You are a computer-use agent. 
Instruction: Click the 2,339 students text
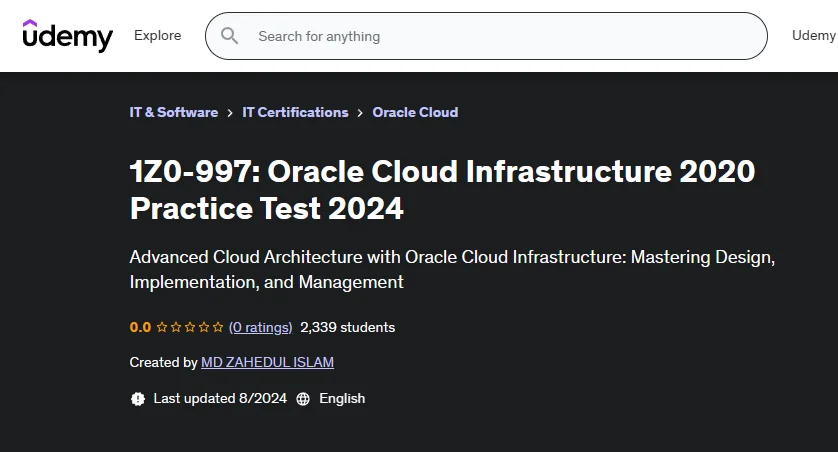click(x=347, y=327)
